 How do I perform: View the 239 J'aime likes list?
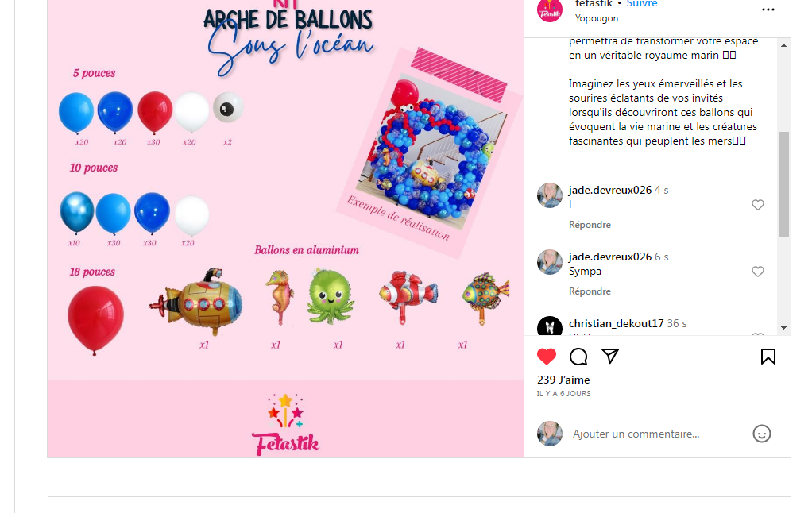563,380
